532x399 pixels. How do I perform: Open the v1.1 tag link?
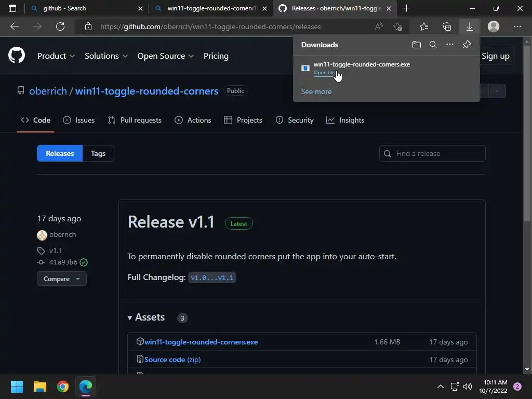55,251
